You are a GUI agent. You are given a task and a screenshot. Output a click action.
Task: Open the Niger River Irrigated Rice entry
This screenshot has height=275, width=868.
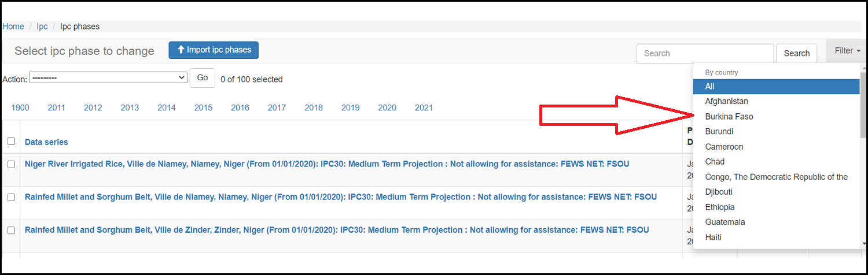tap(326, 164)
